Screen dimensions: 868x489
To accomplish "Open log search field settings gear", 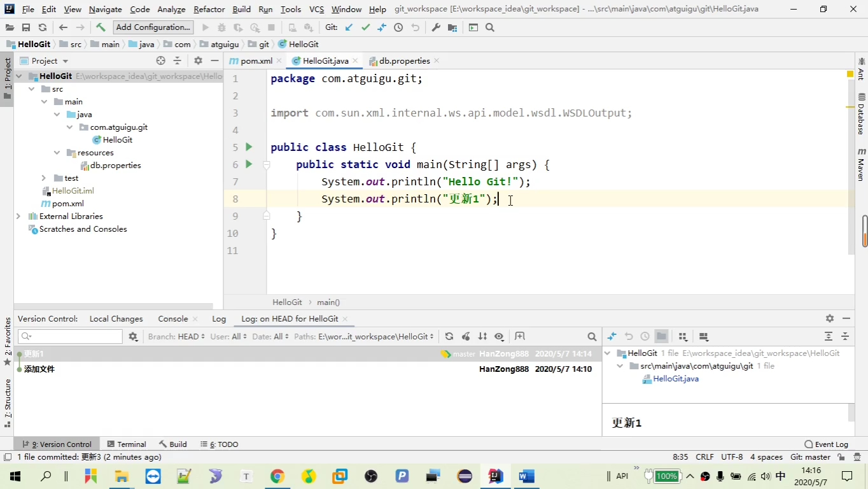I will [133, 336].
